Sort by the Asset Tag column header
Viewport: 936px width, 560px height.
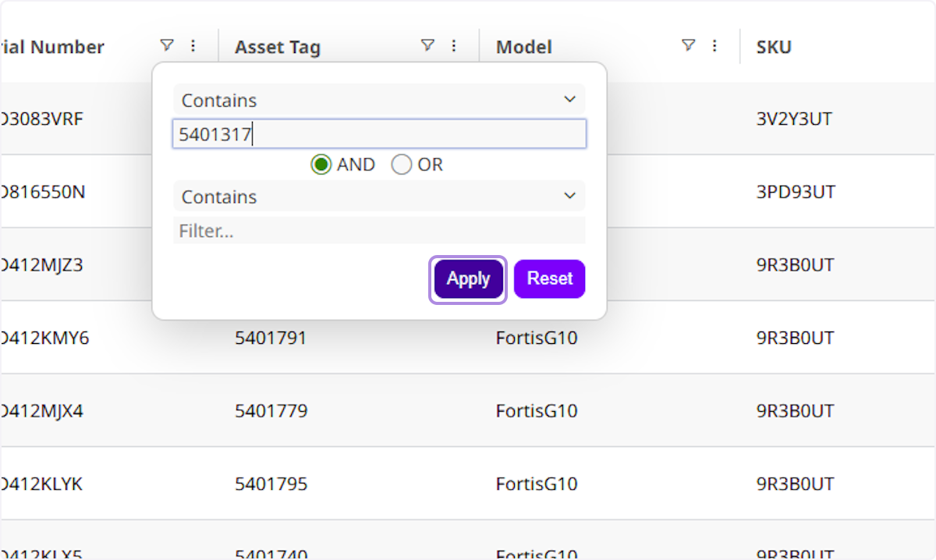(x=278, y=47)
